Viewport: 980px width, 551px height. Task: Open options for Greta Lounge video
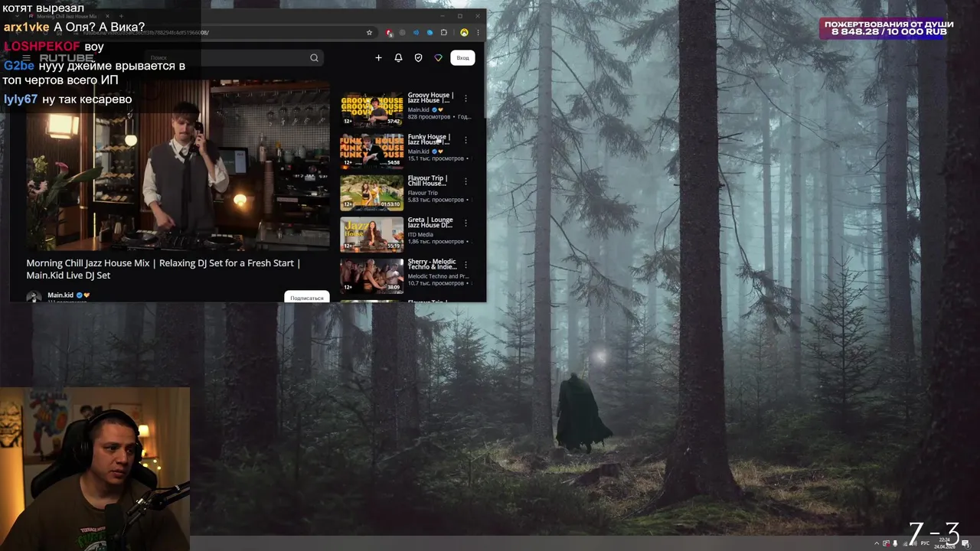coord(465,223)
